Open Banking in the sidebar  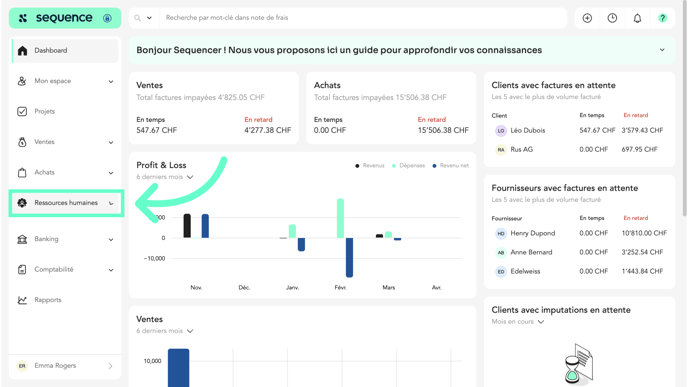(x=46, y=239)
